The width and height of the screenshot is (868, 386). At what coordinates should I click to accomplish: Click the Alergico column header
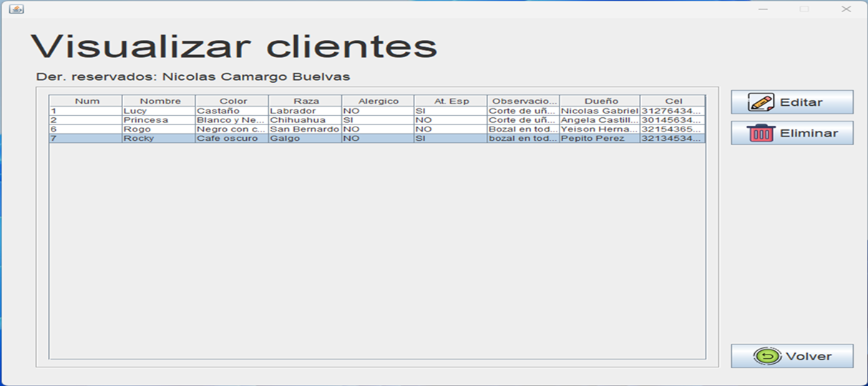(379, 101)
